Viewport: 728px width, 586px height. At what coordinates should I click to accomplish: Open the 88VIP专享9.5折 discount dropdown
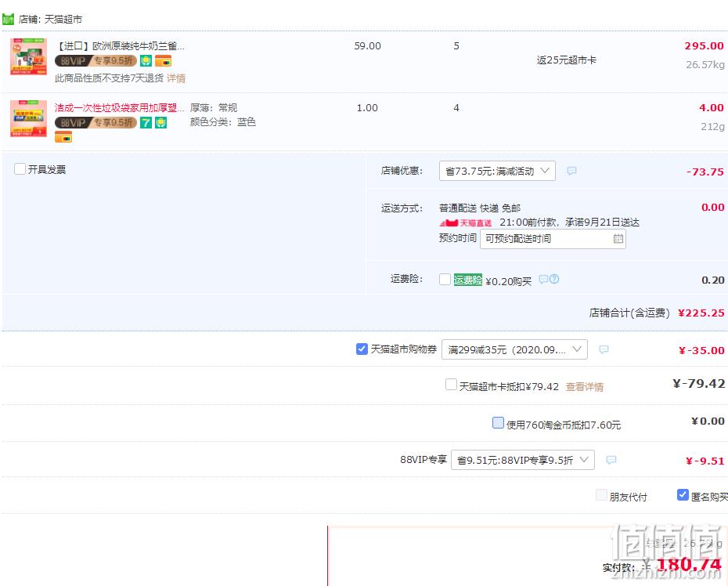(523, 460)
